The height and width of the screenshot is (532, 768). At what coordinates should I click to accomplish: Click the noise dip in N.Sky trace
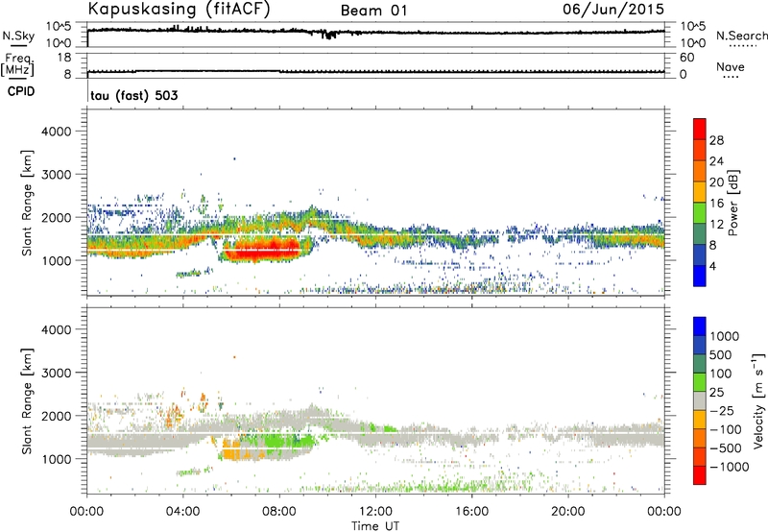click(x=329, y=35)
